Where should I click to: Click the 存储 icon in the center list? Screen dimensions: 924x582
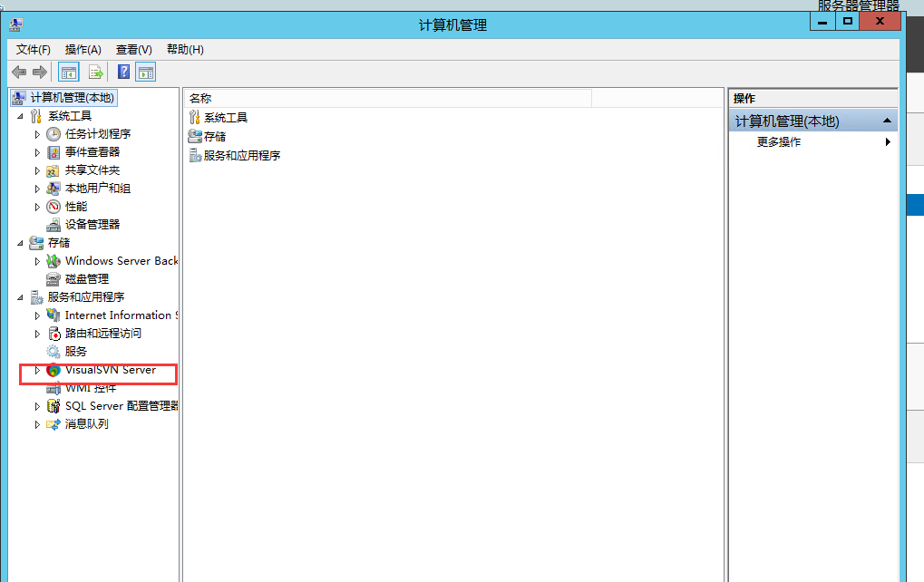(x=195, y=136)
